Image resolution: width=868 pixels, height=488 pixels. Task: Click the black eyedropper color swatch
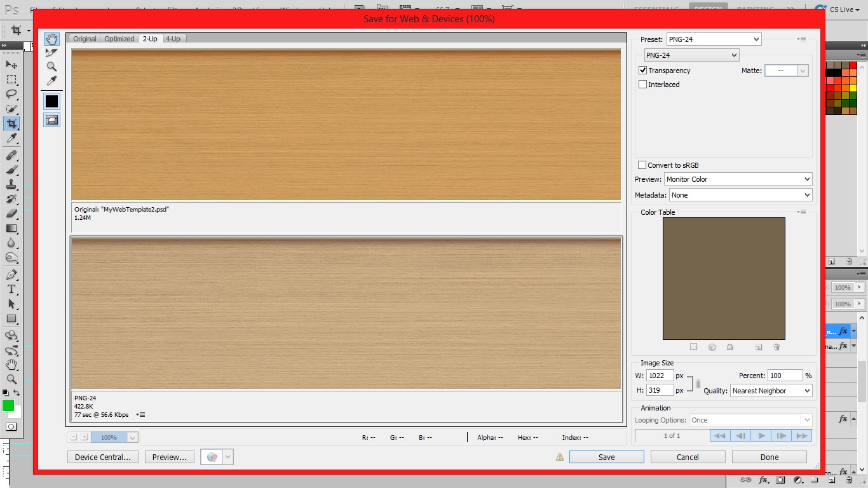(x=51, y=101)
